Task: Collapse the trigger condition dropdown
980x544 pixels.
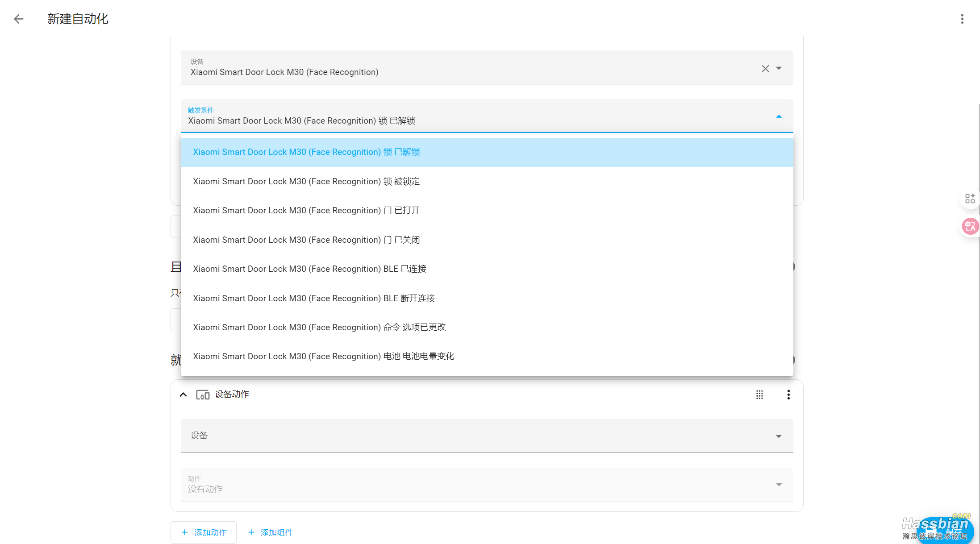Action: (779, 116)
